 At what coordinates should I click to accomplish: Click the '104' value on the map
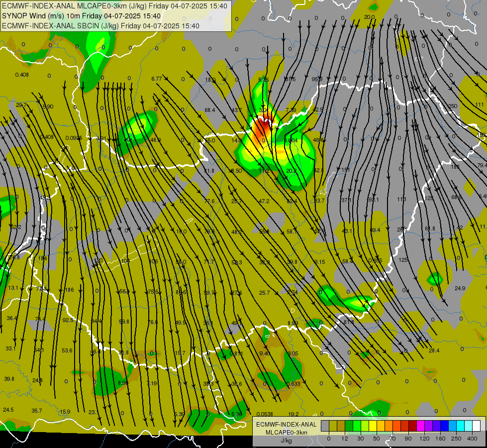point(125,260)
